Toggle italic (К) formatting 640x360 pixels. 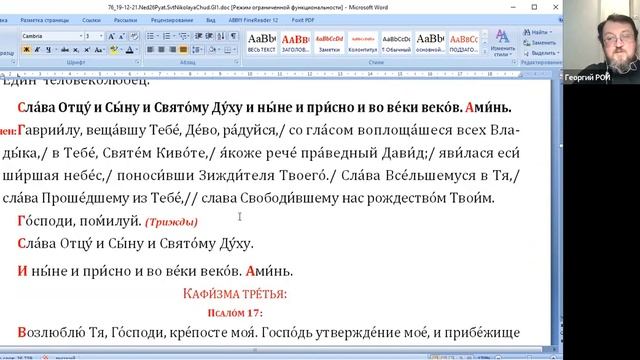[37, 50]
